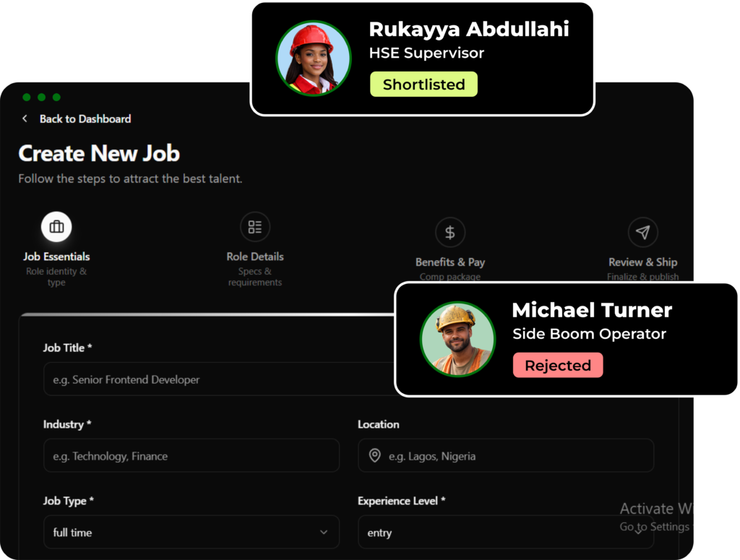
Task: Open the Job Type dropdown
Action: 191,533
